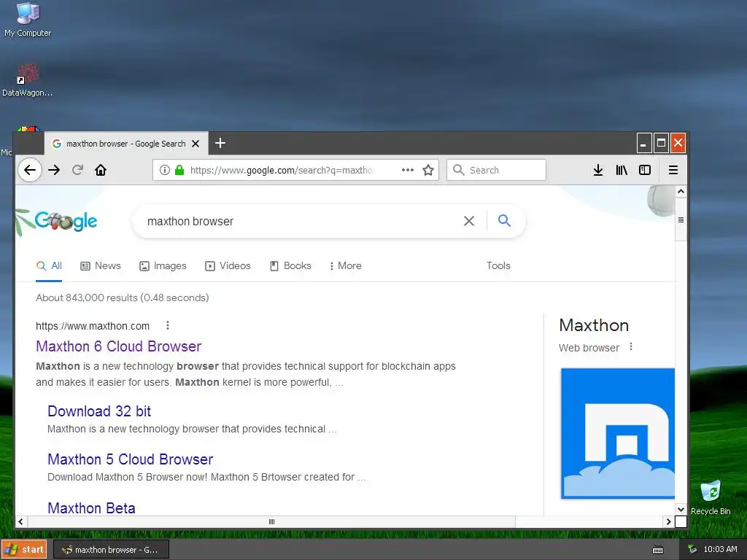Clear the Google search query

point(469,221)
